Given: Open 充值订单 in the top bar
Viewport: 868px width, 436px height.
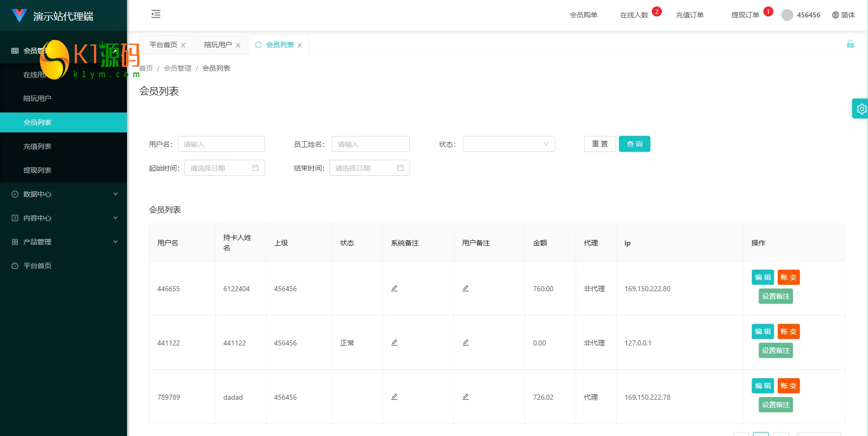Looking at the screenshot, I should [690, 15].
